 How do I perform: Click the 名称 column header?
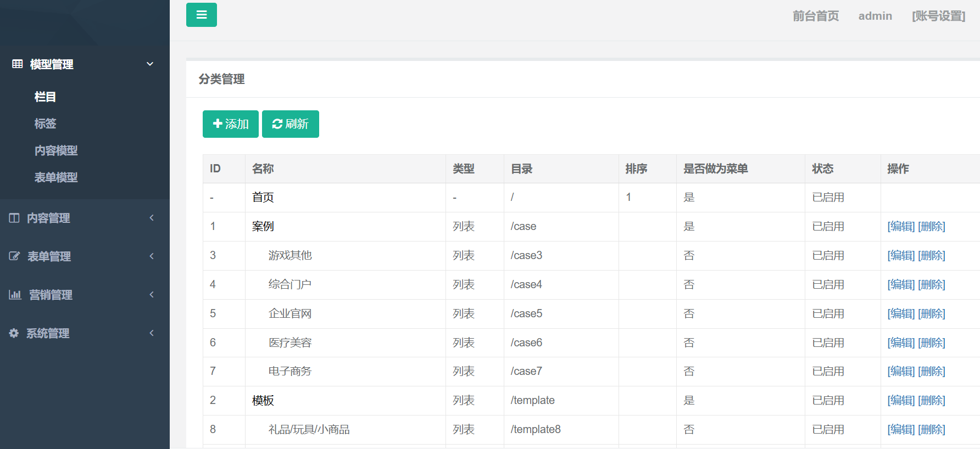point(346,169)
